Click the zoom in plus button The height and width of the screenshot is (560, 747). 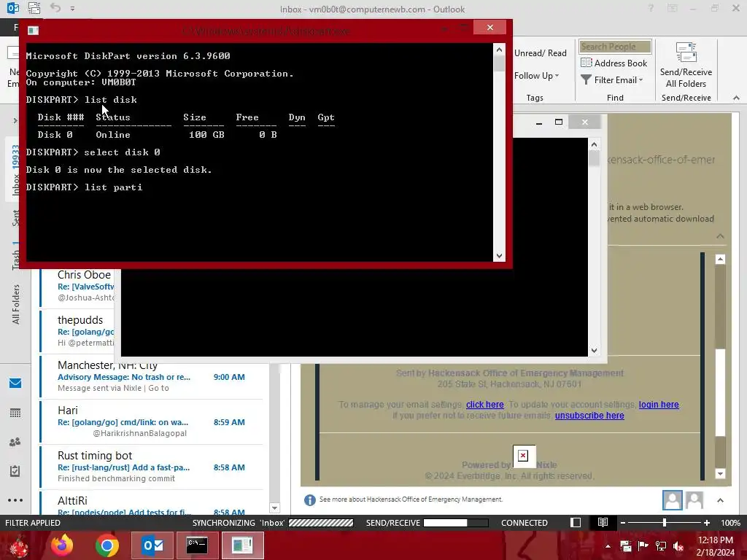pyautogui.click(x=707, y=523)
